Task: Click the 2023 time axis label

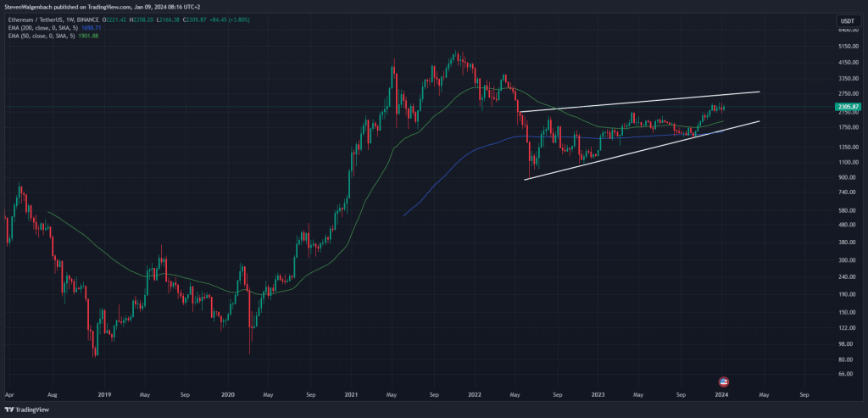Action: click(598, 395)
